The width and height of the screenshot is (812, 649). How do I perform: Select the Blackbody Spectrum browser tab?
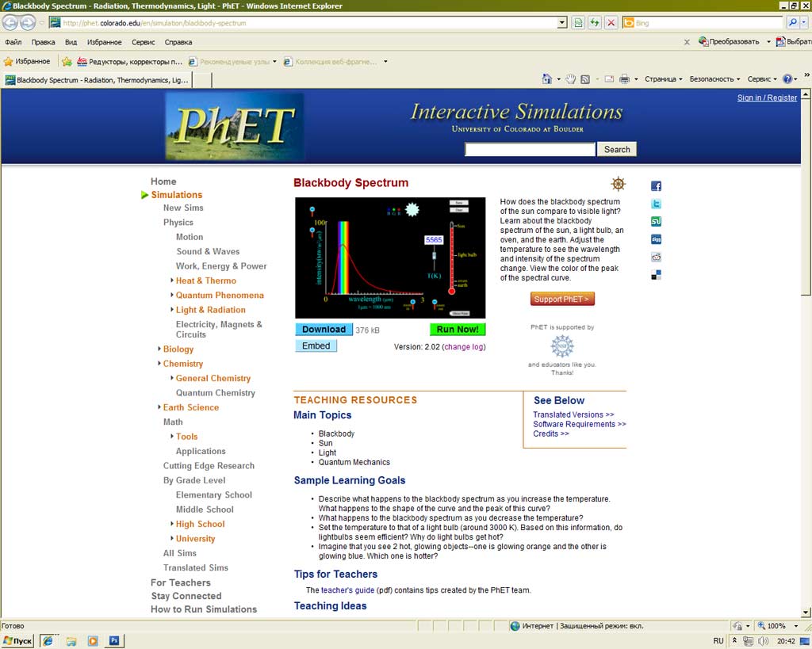[x=98, y=80]
